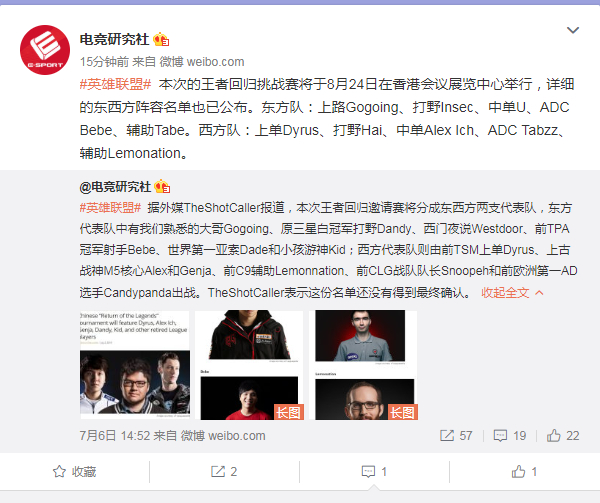Open first #英雄联盟# hashtag in main post
This screenshot has height=503, width=600.
point(116,84)
